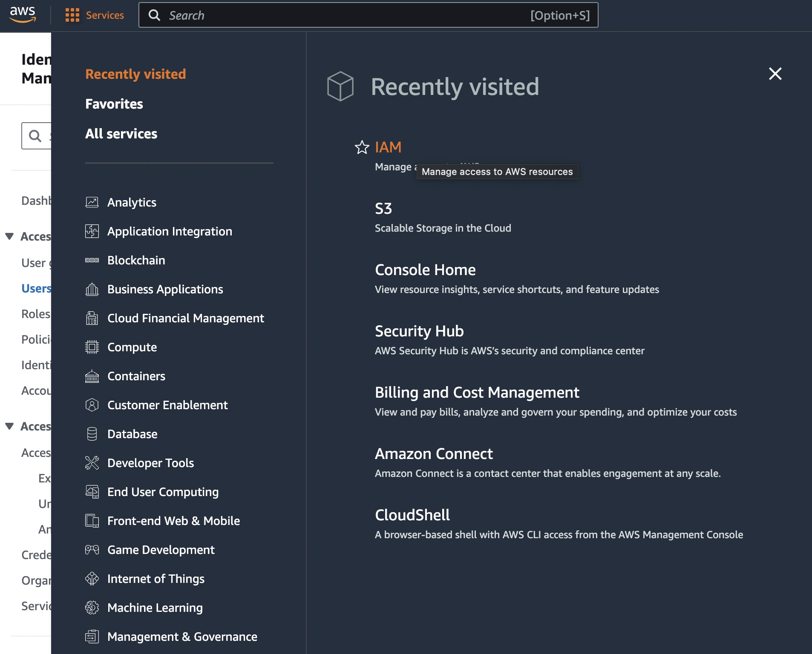Open the Services grid menu
Viewport: 812px width, 654px height.
point(72,15)
